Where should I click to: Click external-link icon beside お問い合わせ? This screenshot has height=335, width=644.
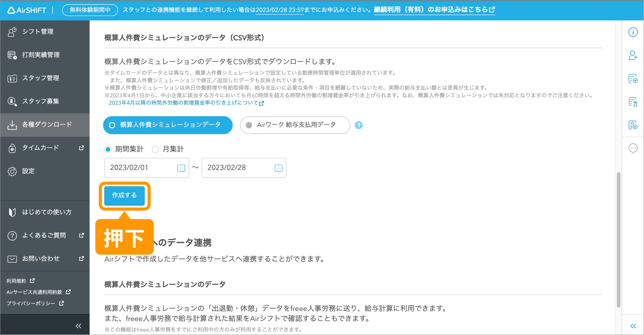(x=81, y=259)
